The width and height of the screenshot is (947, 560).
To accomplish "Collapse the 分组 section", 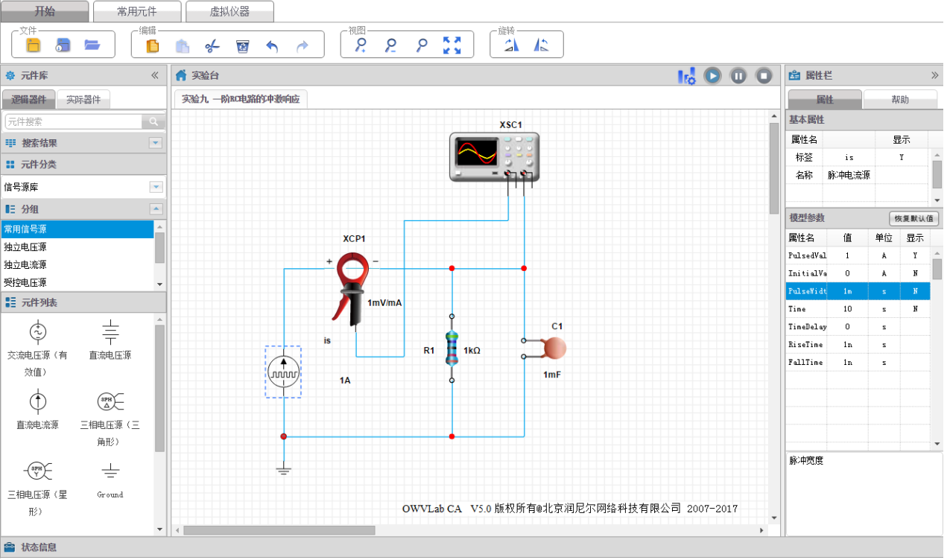I will [156, 209].
